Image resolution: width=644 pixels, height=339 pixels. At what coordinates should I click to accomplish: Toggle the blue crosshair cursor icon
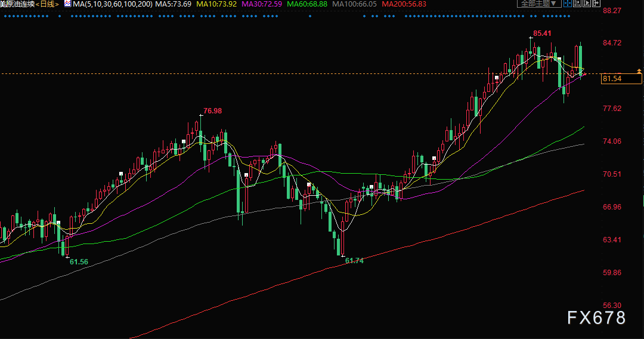coord(568,4)
